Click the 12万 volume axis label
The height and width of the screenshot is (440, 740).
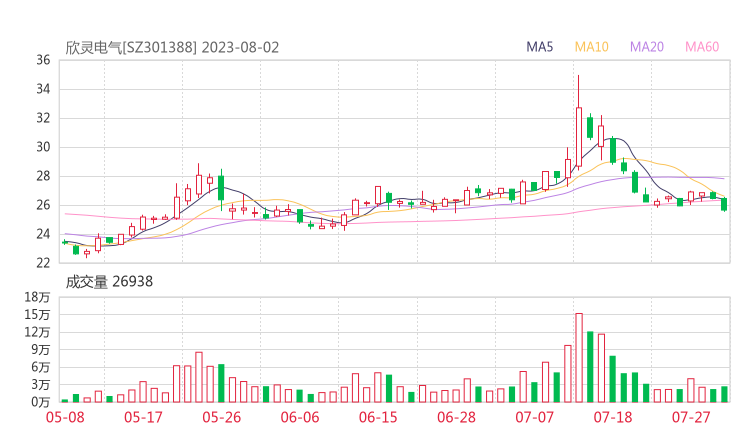[x=37, y=332]
